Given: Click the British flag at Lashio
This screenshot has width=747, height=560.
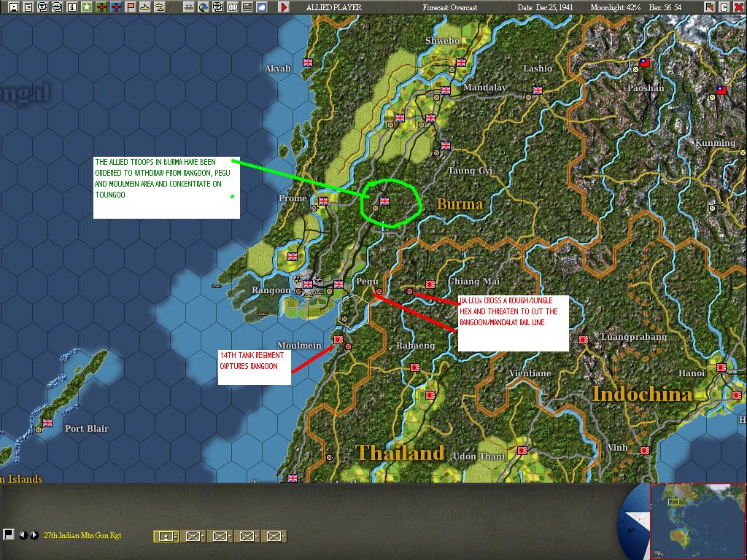Looking at the screenshot, I should [538, 90].
